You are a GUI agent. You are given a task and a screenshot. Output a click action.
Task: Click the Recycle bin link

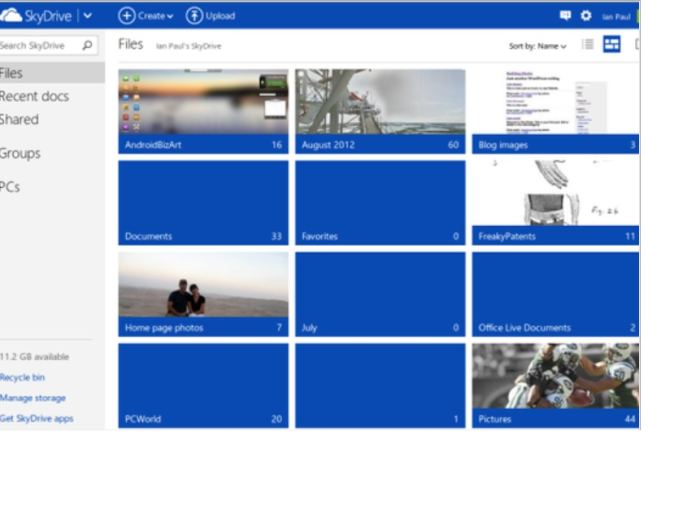coord(22,377)
